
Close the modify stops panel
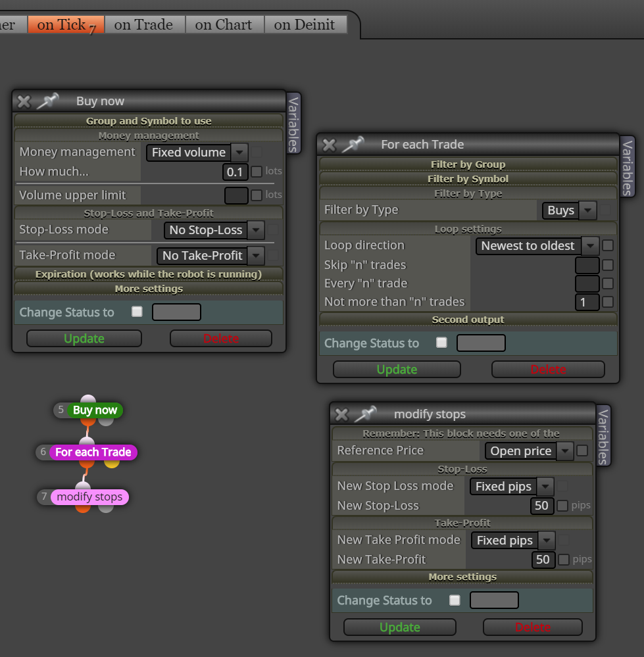point(341,415)
